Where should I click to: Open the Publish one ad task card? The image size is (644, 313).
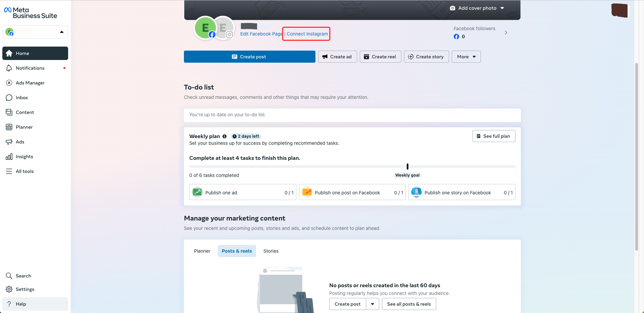(x=243, y=192)
